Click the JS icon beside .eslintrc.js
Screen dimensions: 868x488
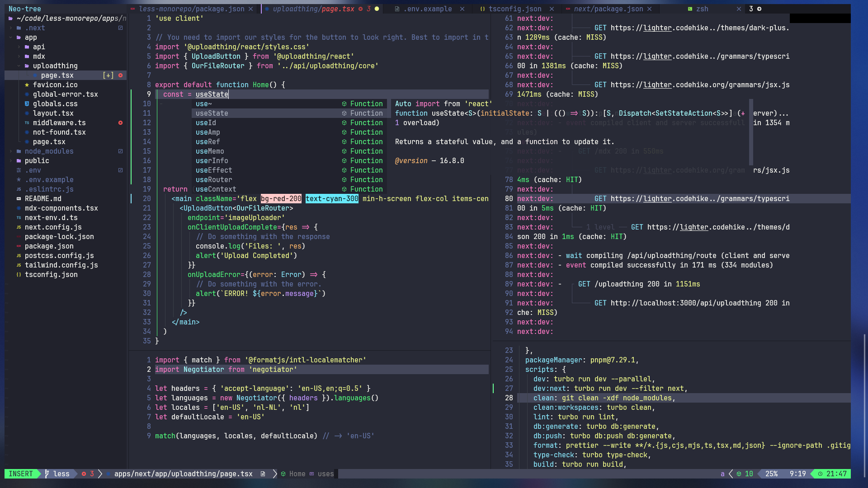tap(19, 189)
